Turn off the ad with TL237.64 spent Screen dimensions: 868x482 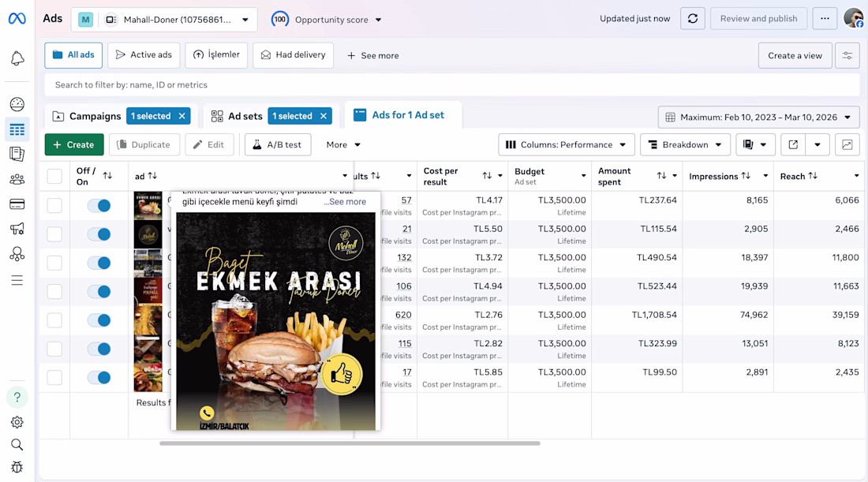99,205
